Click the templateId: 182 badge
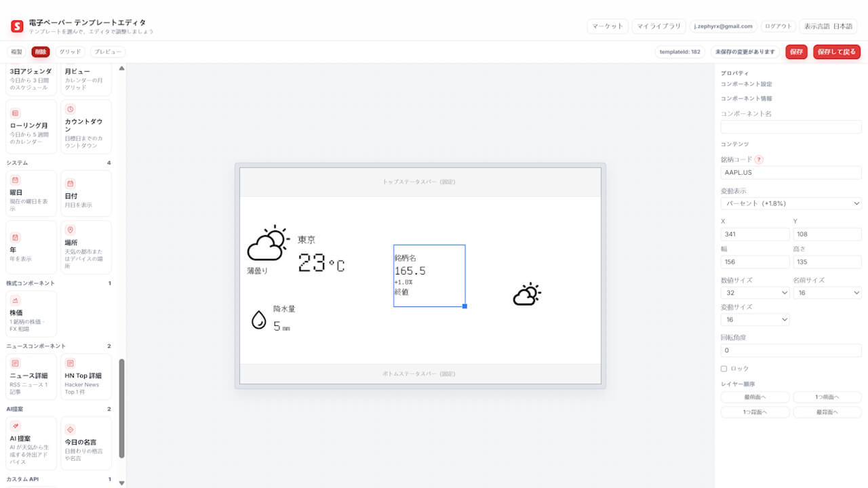Image resolution: width=868 pixels, height=488 pixels. click(x=679, y=52)
